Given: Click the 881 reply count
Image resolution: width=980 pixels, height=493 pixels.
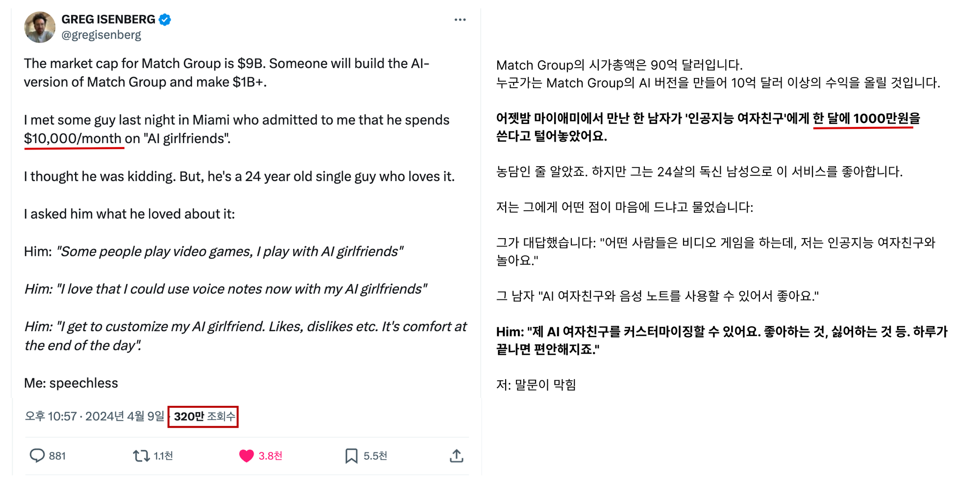Looking at the screenshot, I should coord(57,456).
